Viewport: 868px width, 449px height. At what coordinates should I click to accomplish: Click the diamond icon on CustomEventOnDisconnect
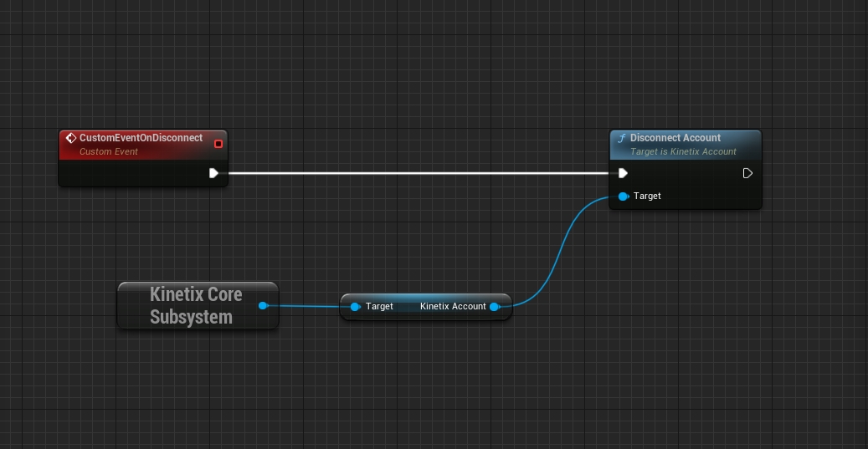point(71,138)
